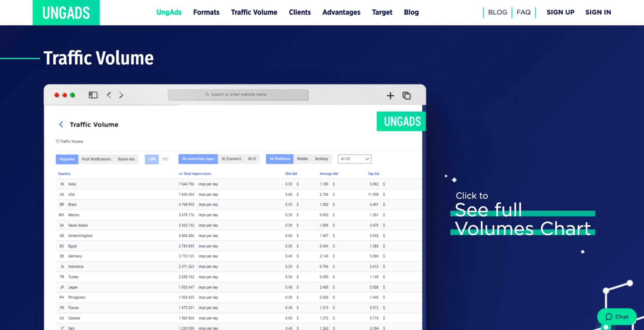The image size is (644, 330).
Task: Go to the Advantages section
Action: 341,12
